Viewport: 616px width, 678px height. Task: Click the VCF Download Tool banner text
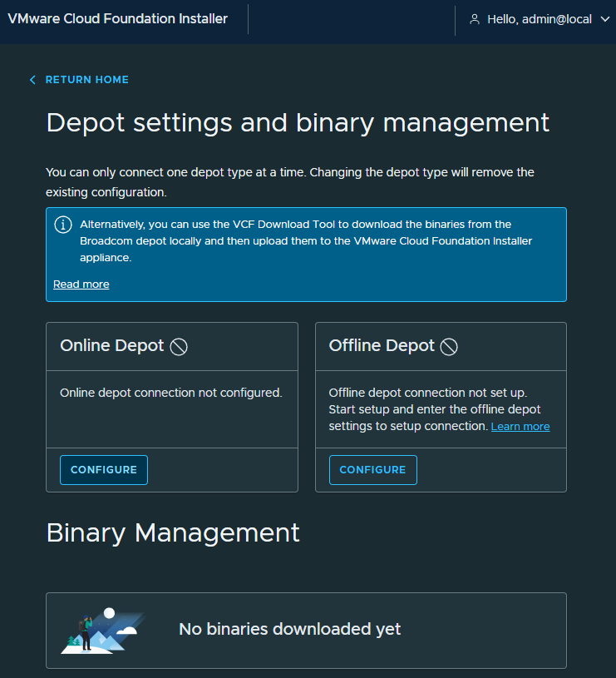pos(306,241)
